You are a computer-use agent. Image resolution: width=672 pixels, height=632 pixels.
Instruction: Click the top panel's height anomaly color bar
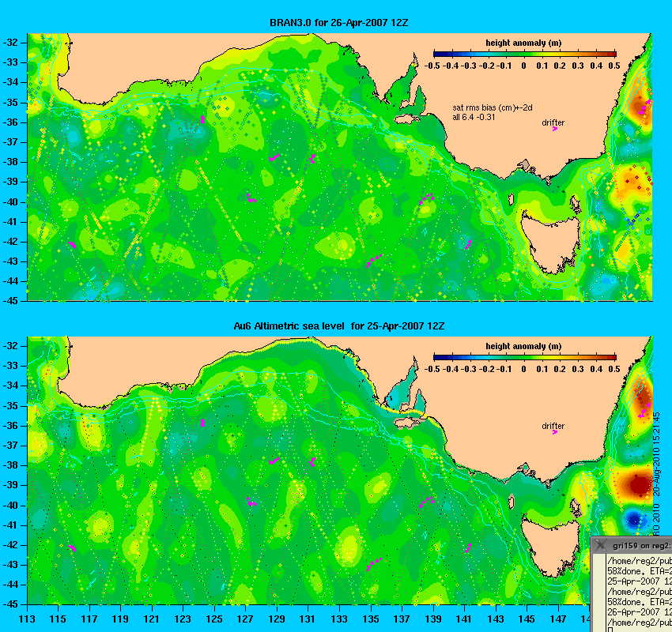click(525, 54)
